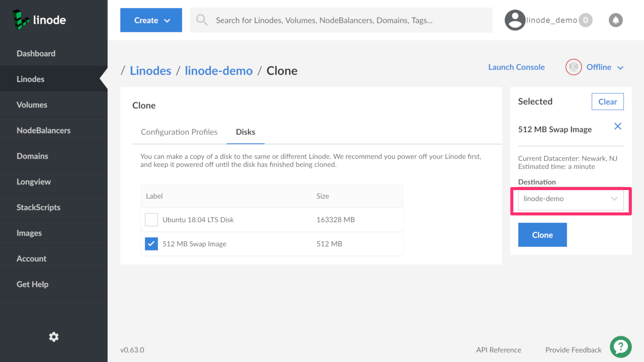
Task: Check the Ubuntu 18.04 LTS Disk
Action: [x=151, y=219]
